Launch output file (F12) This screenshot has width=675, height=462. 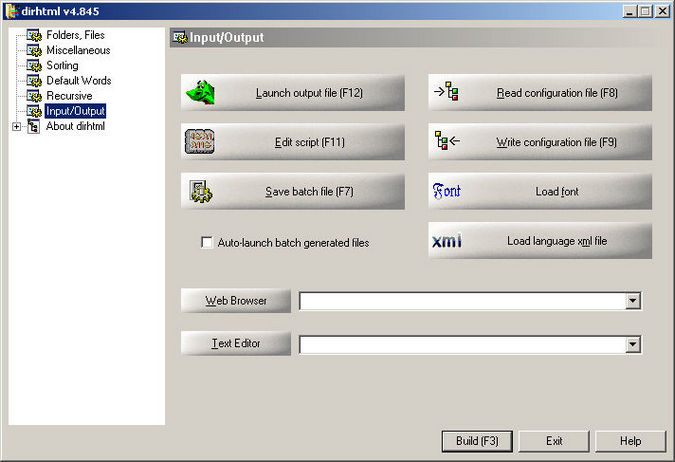click(x=293, y=93)
